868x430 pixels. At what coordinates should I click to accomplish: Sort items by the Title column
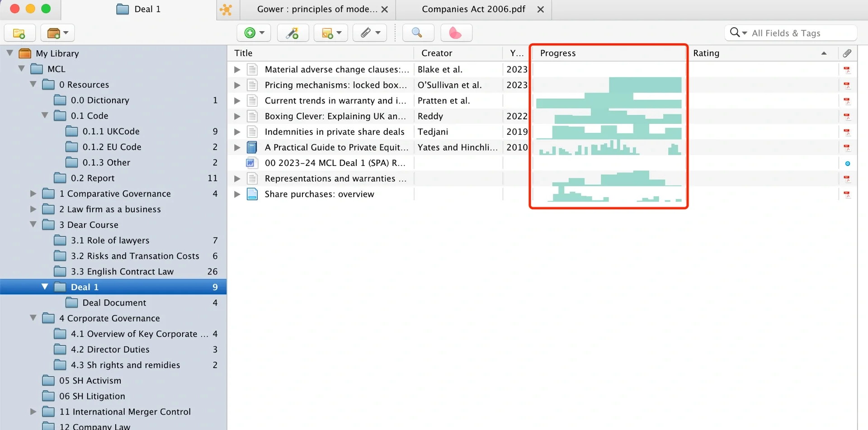321,53
